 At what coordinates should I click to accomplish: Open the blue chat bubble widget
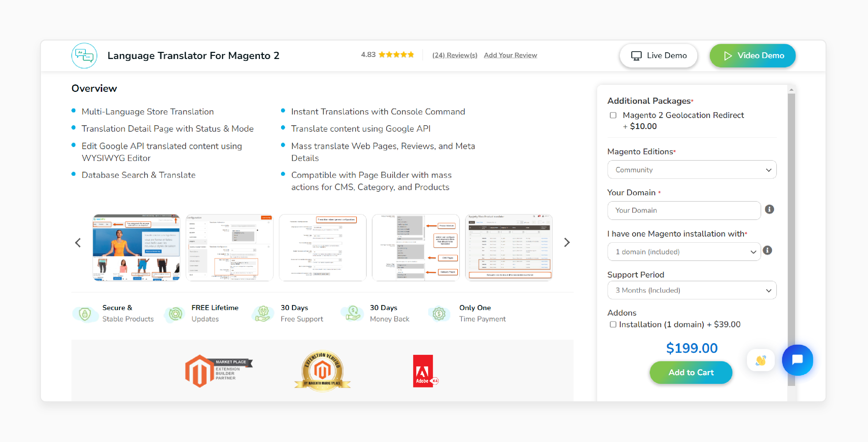click(x=797, y=360)
